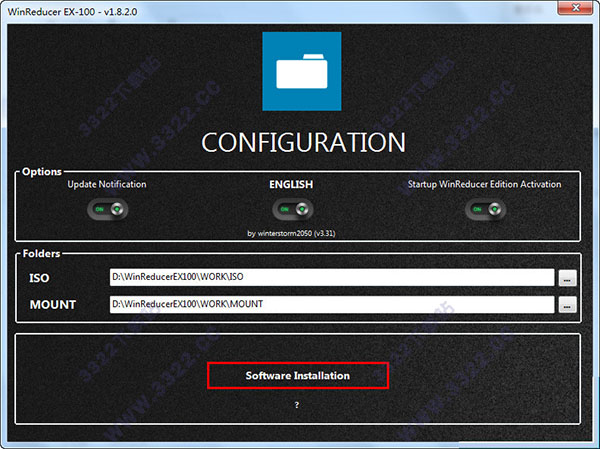Click the blue folder configuration icon
The height and width of the screenshot is (449, 600).
point(302,71)
